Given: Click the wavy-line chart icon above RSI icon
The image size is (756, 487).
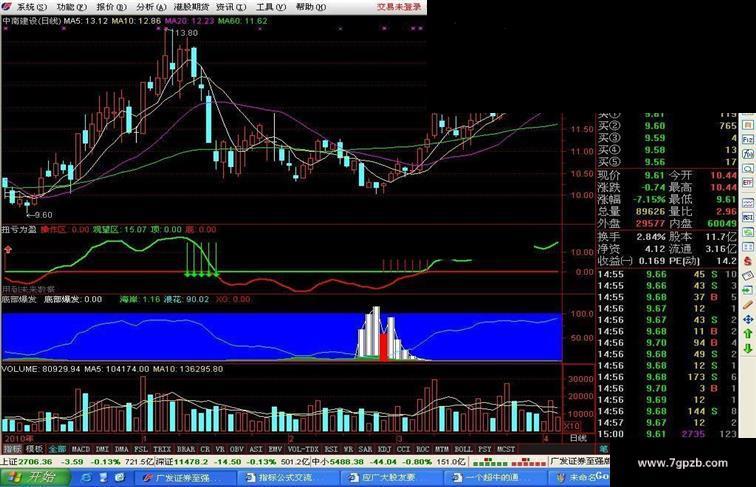Looking at the screenshot, I should point(747,203).
